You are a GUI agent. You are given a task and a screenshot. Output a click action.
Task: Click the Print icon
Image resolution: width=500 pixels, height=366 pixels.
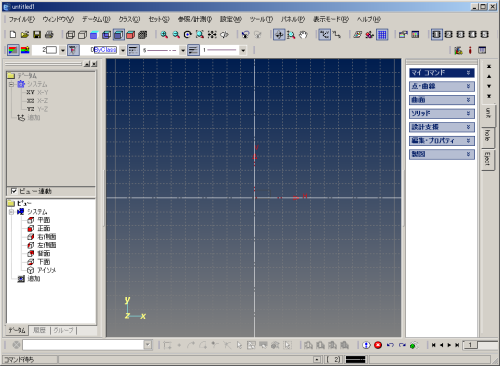[49, 34]
